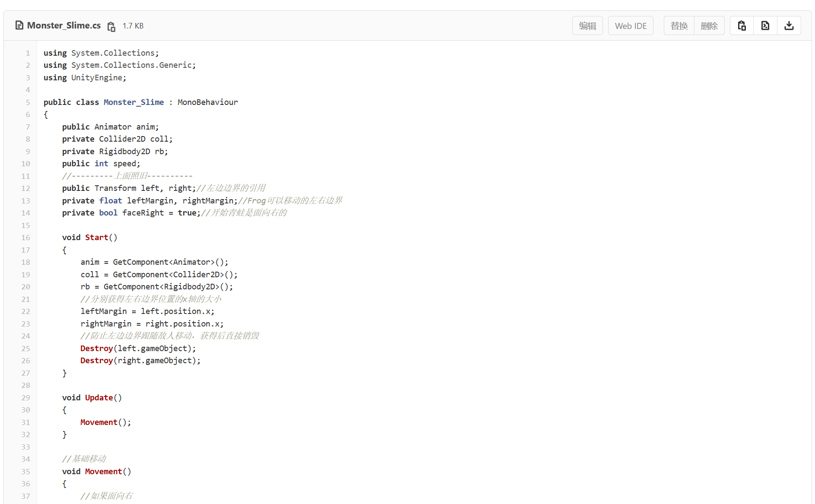This screenshot has width=815, height=504.
Task: Click the Start method name in code
Action: tap(96, 238)
